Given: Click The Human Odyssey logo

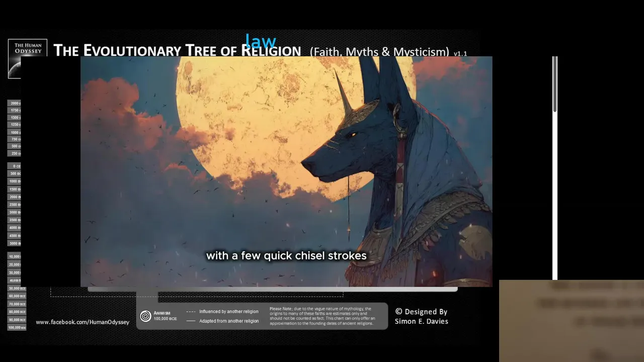Looking at the screenshot, I should coord(27,58).
